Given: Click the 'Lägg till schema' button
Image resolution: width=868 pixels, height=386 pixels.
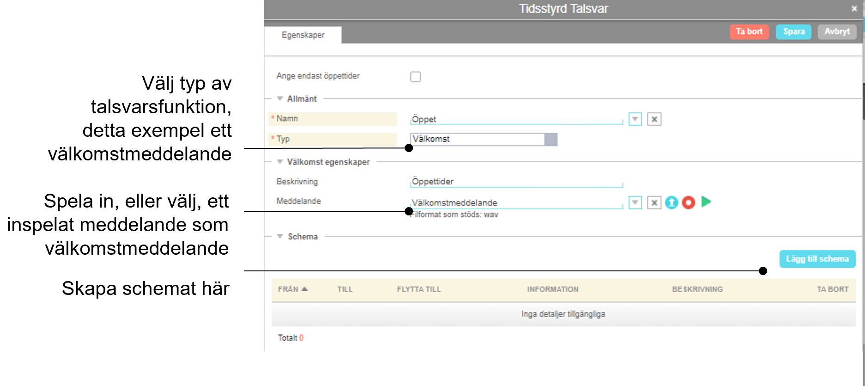Looking at the screenshot, I should tap(817, 259).
